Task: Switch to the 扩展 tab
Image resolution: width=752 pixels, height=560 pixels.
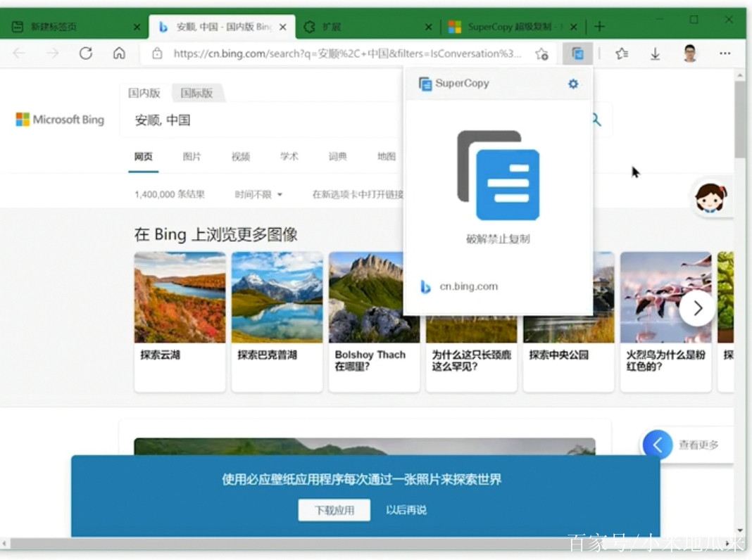Action: click(x=367, y=27)
